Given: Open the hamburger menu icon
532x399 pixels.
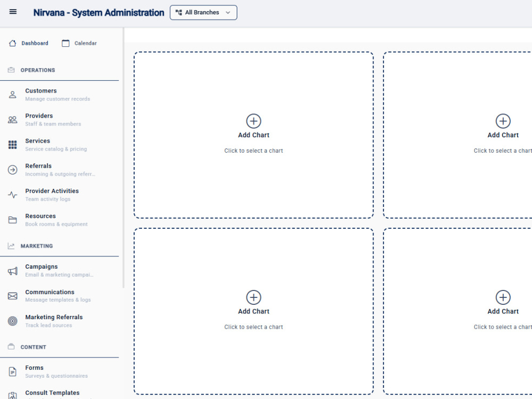Looking at the screenshot, I should click(x=13, y=12).
